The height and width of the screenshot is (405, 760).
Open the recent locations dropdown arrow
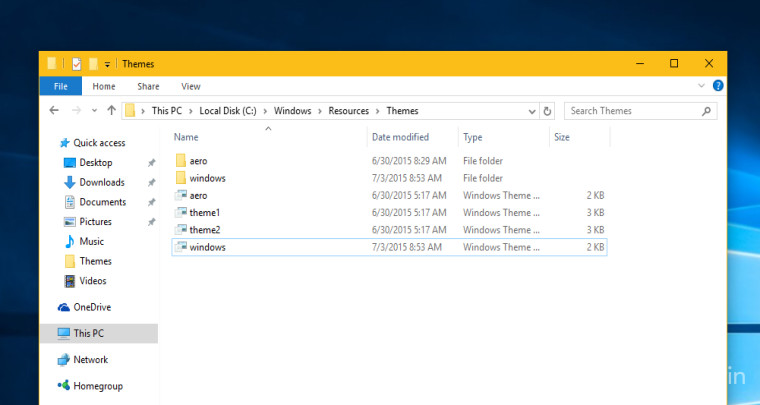tap(94, 111)
